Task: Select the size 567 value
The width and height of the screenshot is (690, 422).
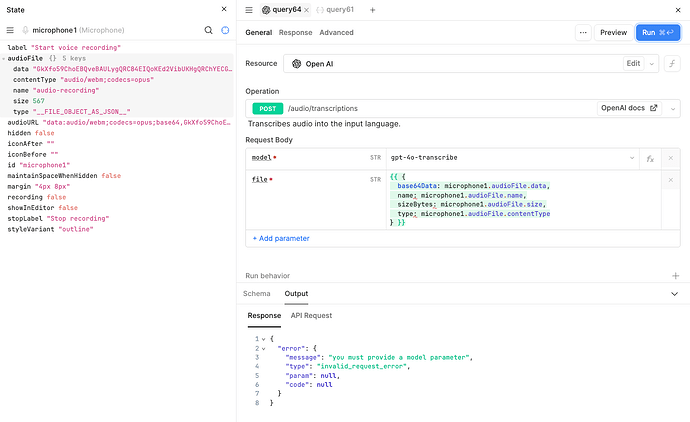Action: (x=38, y=101)
